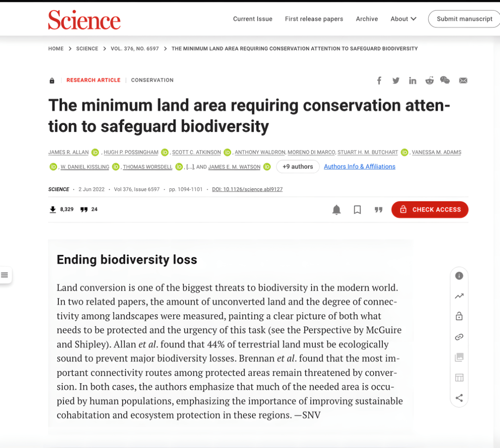Screen dimensions: 500x448
Task: Open the info icon in right sidebar
Action: tap(459, 276)
